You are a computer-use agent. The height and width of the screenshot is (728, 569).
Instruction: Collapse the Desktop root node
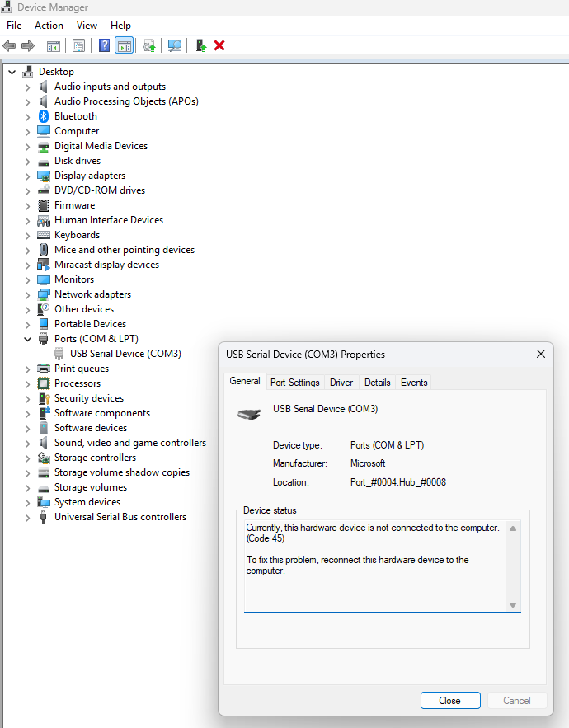tap(12, 72)
